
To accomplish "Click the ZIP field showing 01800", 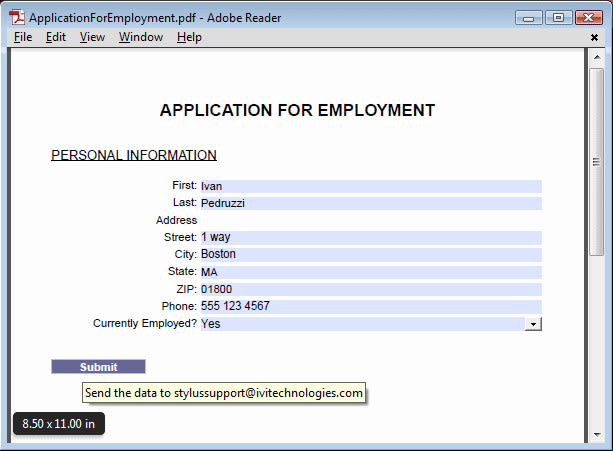I will pos(370,290).
